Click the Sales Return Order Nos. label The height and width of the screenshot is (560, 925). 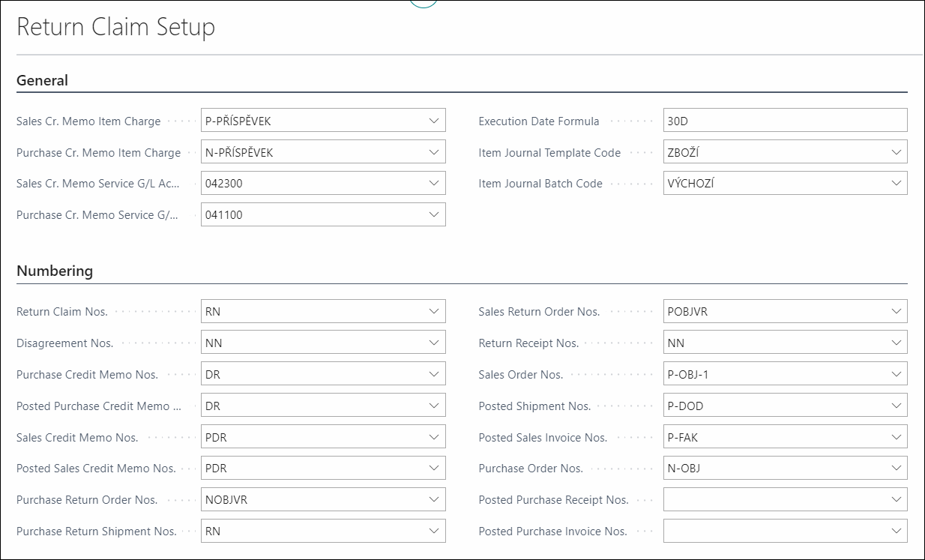coord(539,311)
